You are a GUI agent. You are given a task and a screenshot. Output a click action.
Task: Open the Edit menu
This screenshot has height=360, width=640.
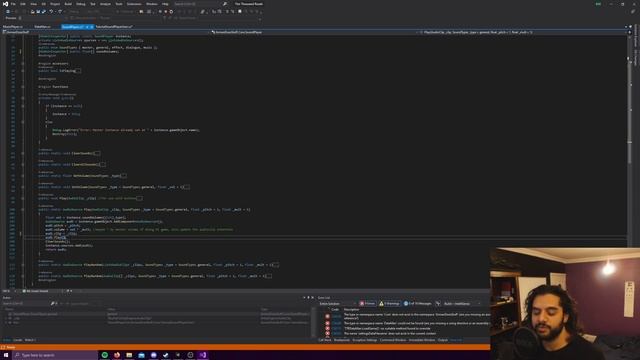pos(23,4)
